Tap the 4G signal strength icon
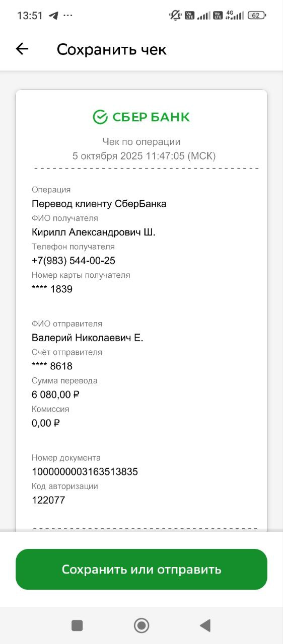Screen dimensions: 283x644 [235, 15]
